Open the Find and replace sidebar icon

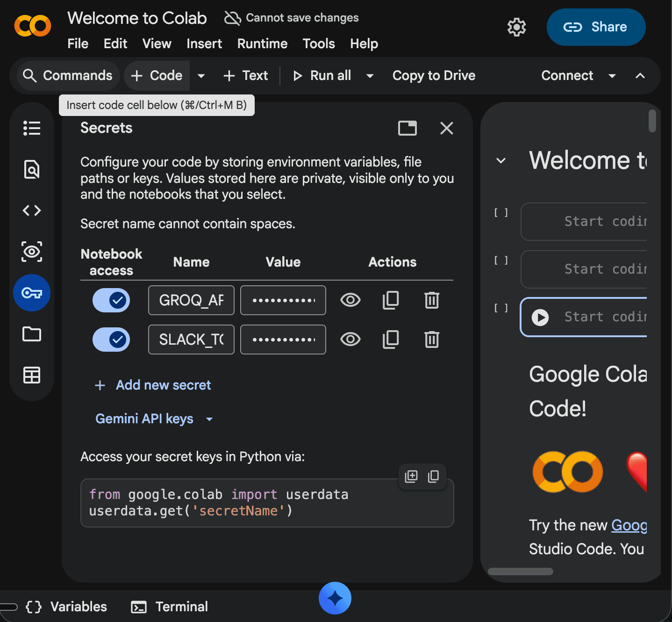coord(32,169)
